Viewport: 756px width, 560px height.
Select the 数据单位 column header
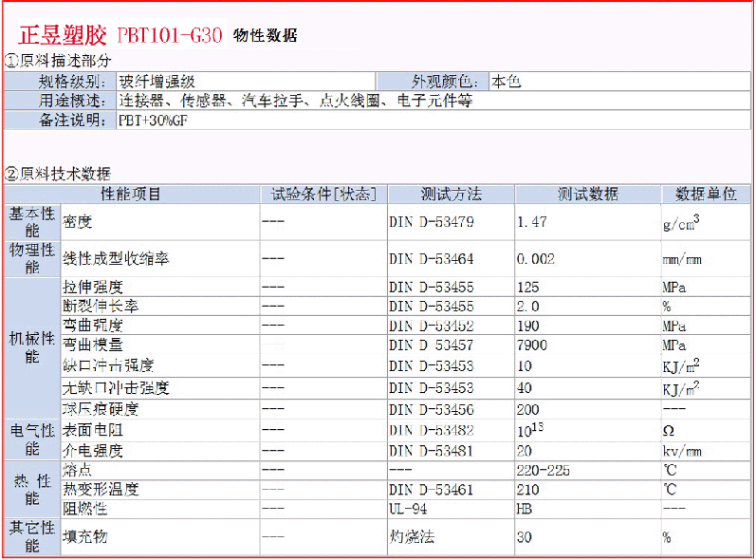tap(706, 194)
